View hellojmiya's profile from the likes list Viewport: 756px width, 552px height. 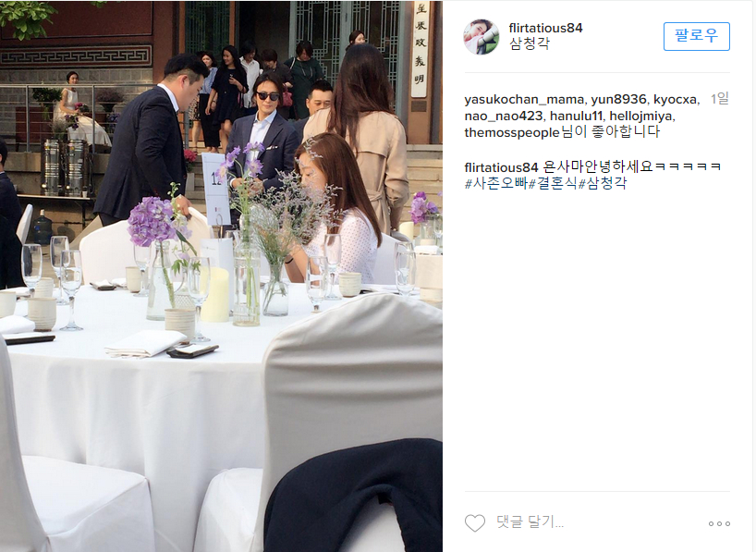point(640,117)
